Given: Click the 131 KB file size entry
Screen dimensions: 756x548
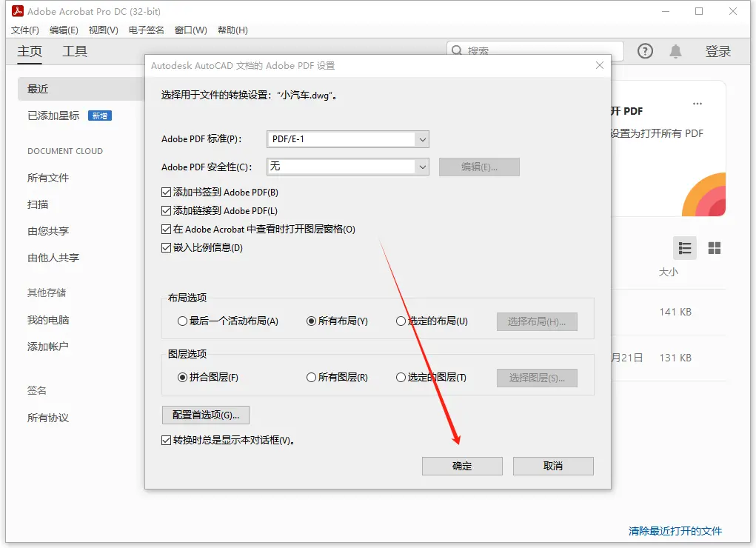Looking at the screenshot, I should point(675,358).
